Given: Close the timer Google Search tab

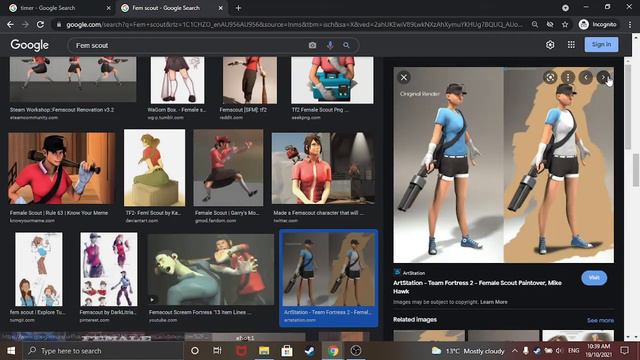Looking at the screenshot, I should tap(109, 8).
